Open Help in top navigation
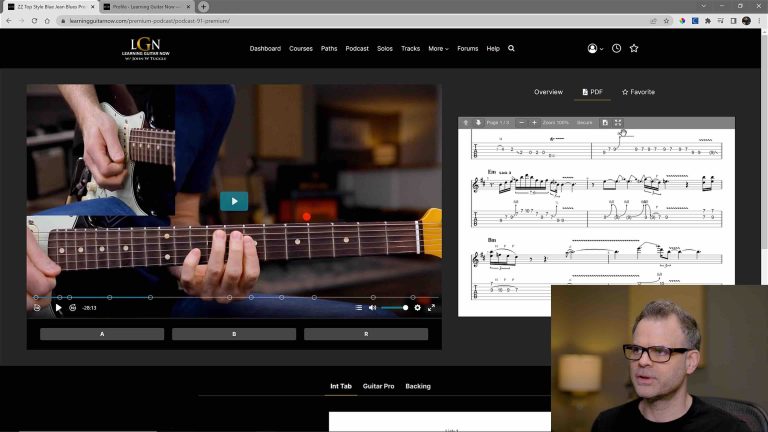Screen dimensions: 768x432 [493, 48]
